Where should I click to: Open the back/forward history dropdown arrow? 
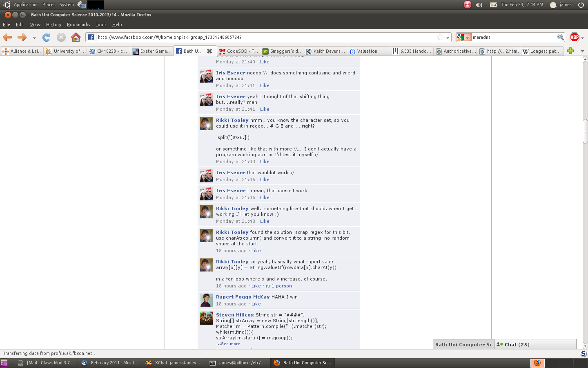tap(34, 38)
